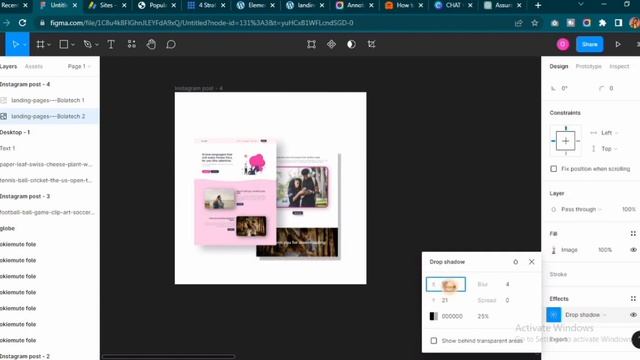Expand the Pen tool options arrow
The height and width of the screenshot is (360, 640).
click(97, 44)
